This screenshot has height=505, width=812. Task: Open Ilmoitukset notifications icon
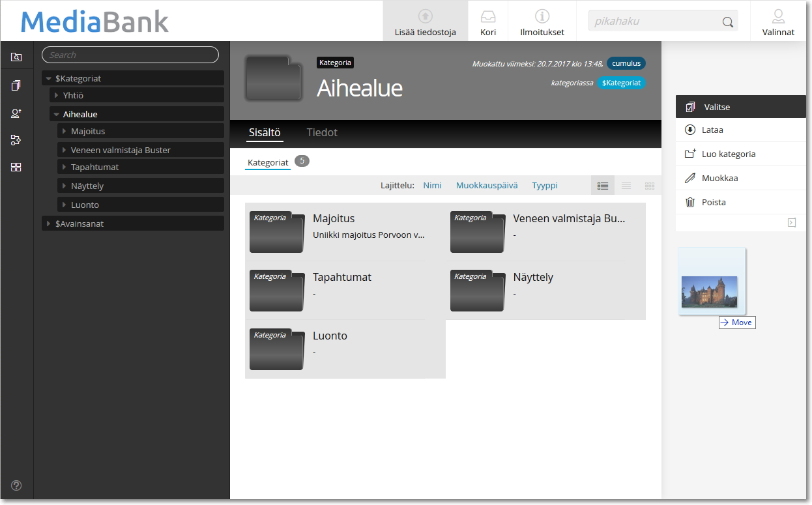pos(542,16)
